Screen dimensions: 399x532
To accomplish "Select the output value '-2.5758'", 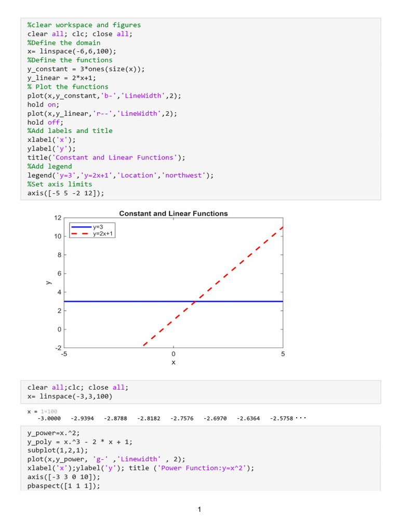I will (282, 418).
